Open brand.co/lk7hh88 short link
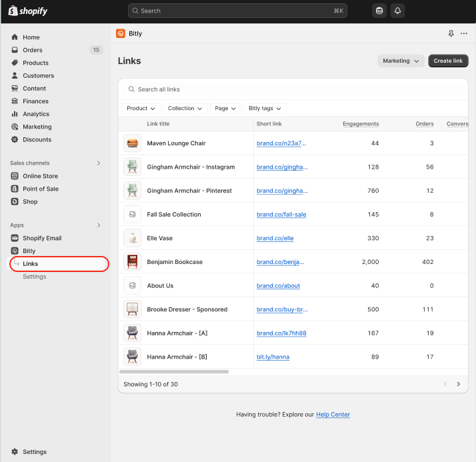The width and height of the screenshot is (476, 462). [281, 333]
